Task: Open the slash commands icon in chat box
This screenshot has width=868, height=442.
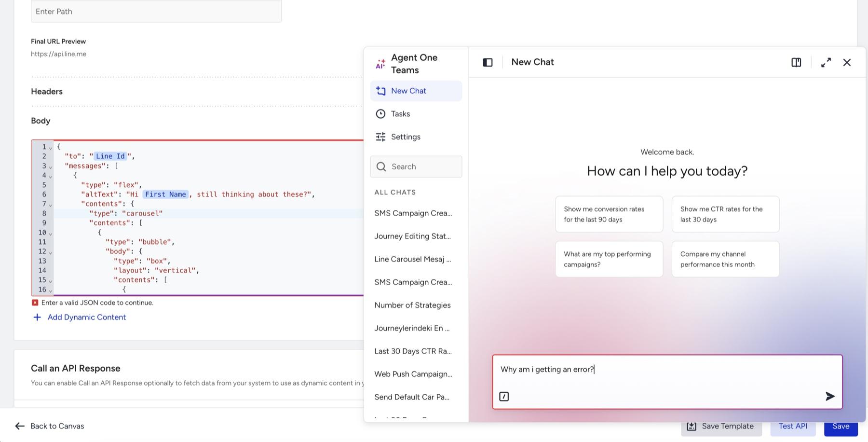Action: [x=504, y=396]
